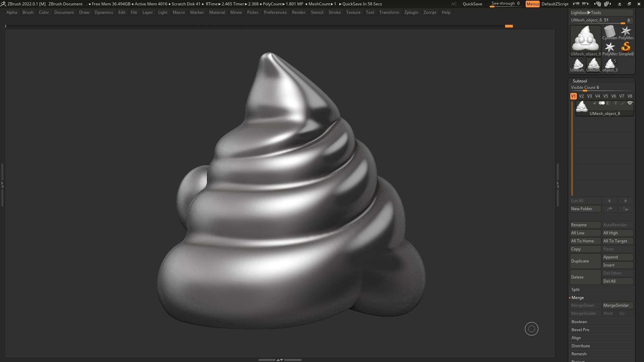Image resolution: width=644 pixels, height=362 pixels.
Task: Toggle the Menus button off
Action: (532, 4)
